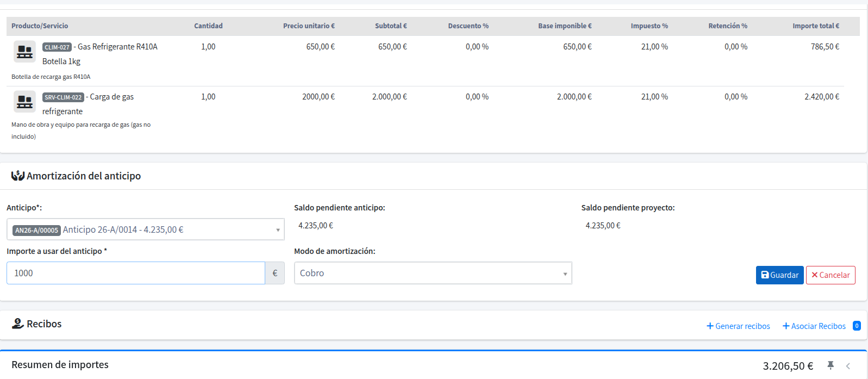This screenshot has height=379, width=868.
Task: Click the Importe total € column header
Action: tap(815, 26)
